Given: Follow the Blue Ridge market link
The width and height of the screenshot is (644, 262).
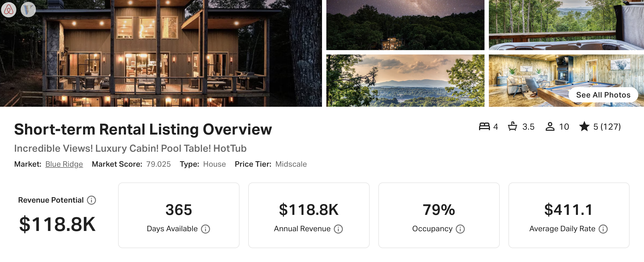Looking at the screenshot, I should pyautogui.click(x=64, y=164).
